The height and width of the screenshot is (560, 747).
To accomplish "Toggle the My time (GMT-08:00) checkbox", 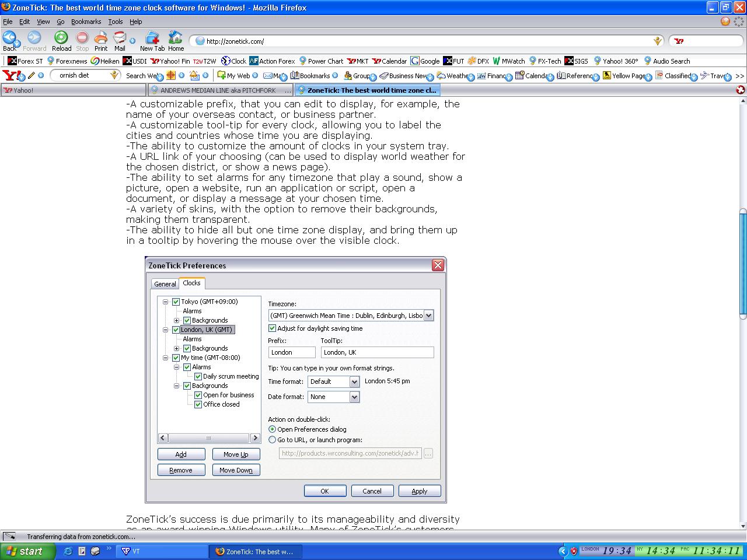I will click(x=176, y=358).
